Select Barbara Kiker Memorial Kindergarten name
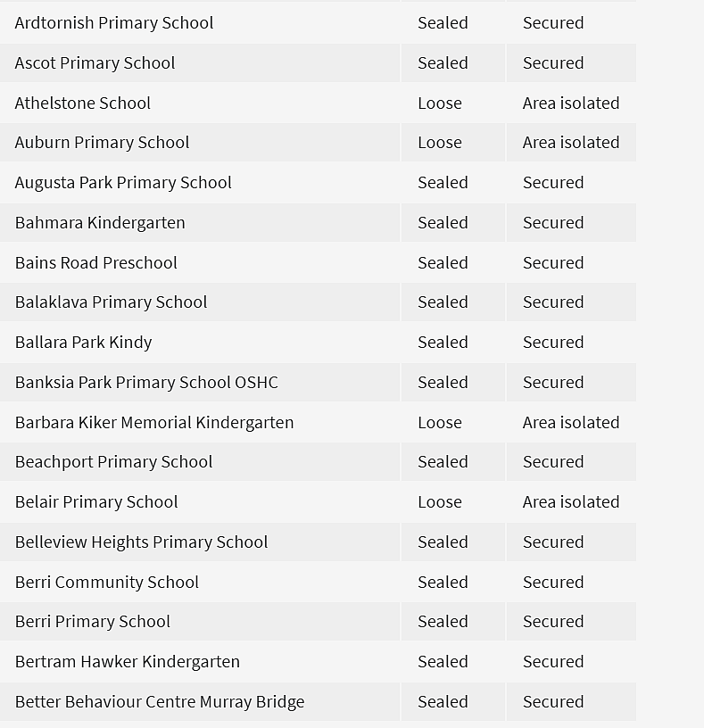Viewport: 704px width, 728px height. click(154, 423)
